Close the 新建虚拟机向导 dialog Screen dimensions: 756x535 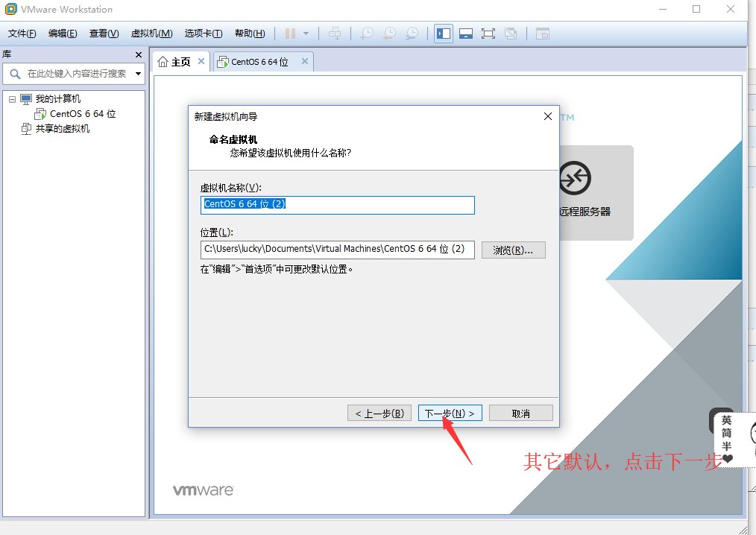[x=548, y=116]
